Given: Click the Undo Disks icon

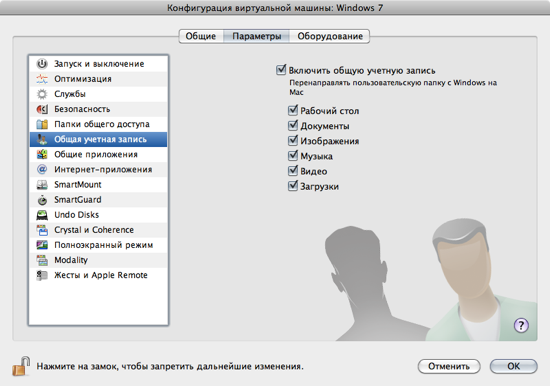Looking at the screenshot, I should click(42, 215).
